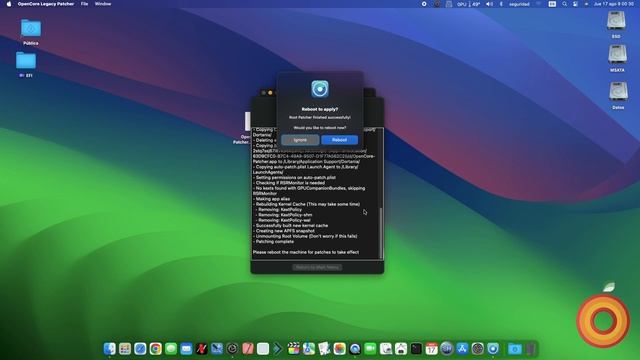640x360 pixels.
Task: Open OpenCore Legacy Patcher from the Dock
Action: 493,349
